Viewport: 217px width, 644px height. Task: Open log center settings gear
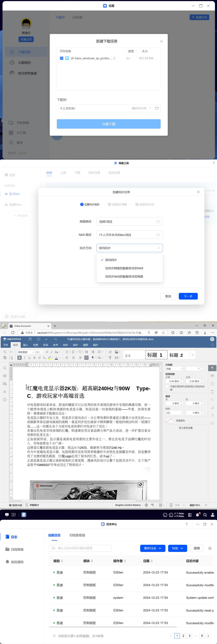210,548
